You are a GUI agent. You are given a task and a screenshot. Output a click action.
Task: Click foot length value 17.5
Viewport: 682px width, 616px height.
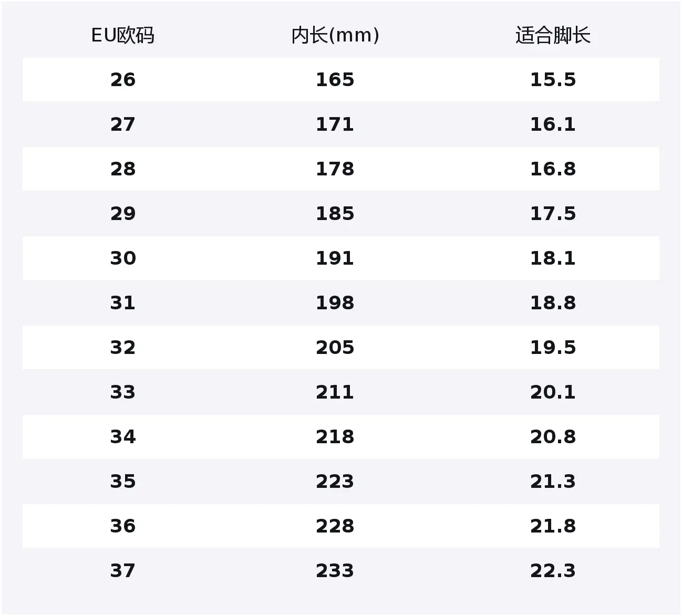[x=553, y=214]
